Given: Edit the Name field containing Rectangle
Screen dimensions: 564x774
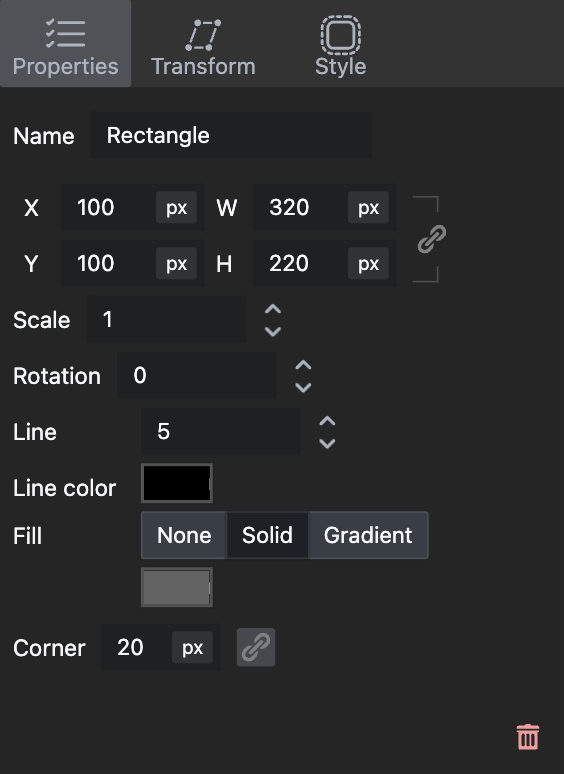Looking at the screenshot, I should pos(231,135).
